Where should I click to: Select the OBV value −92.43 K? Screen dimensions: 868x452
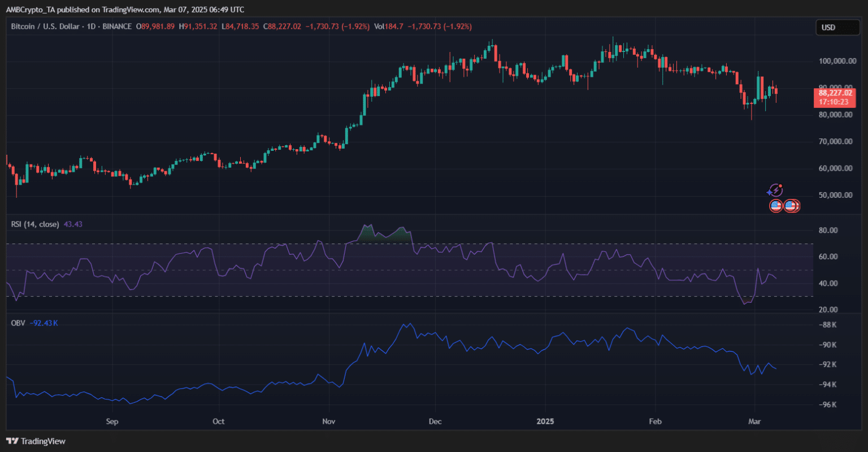click(x=44, y=323)
